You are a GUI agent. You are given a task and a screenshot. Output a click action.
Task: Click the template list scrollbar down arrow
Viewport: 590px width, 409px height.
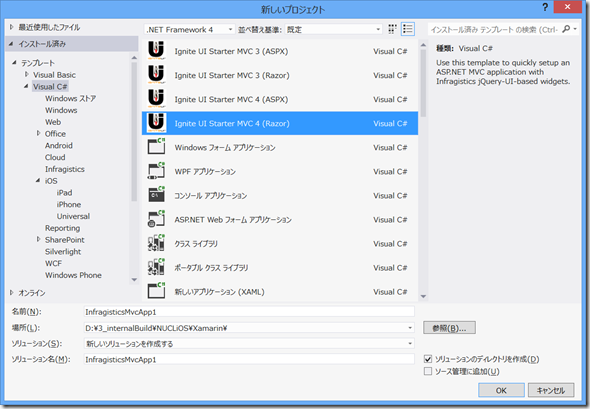point(423,296)
